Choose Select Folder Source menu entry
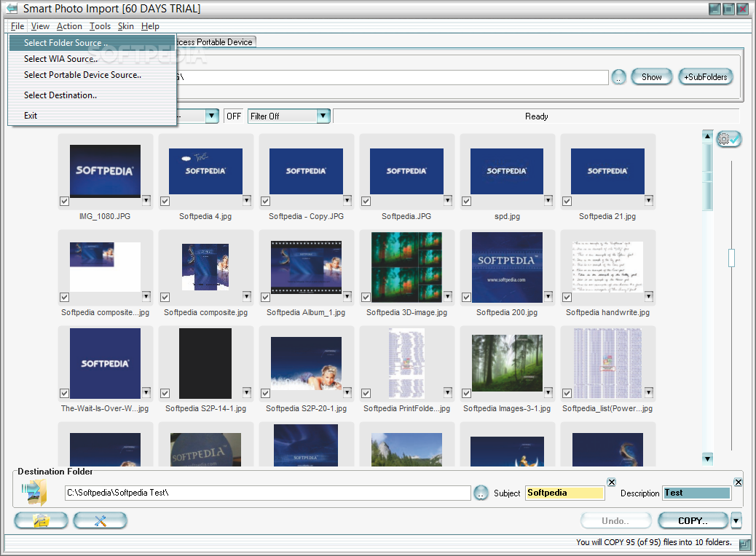 click(x=92, y=43)
